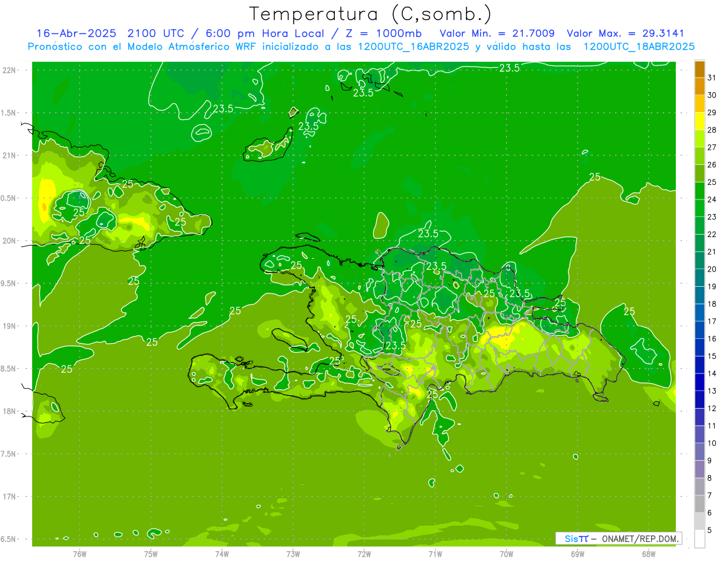Click the '74W' longitude axis label
Screen dimensions: 728x562
click(x=222, y=554)
